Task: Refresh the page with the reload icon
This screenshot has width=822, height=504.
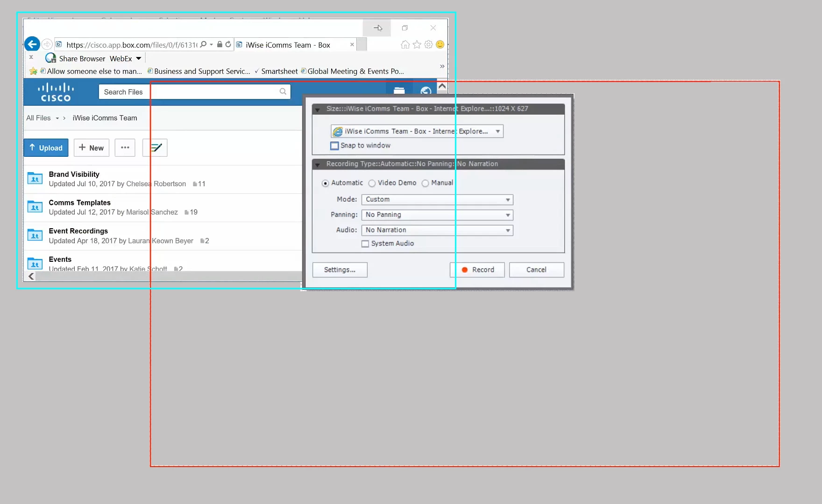Action: click(228, 44)
